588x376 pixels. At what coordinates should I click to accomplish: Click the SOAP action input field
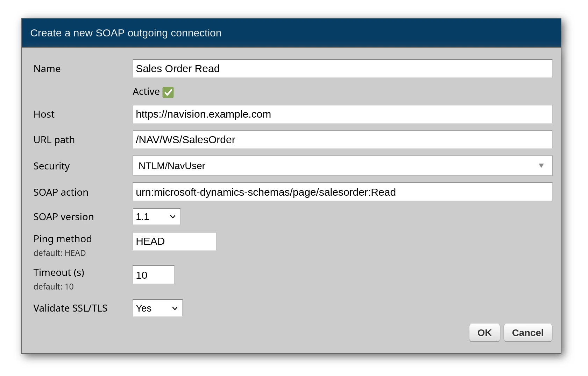342,192
